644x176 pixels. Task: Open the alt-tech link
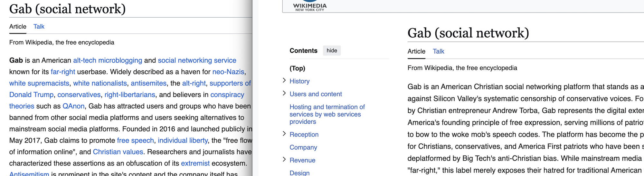pos(85,60)
